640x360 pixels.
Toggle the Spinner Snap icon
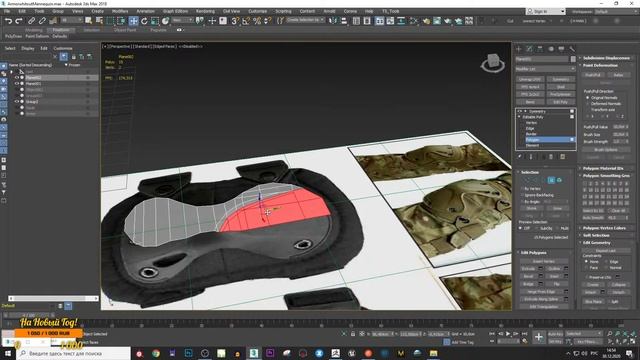point(268,21)
